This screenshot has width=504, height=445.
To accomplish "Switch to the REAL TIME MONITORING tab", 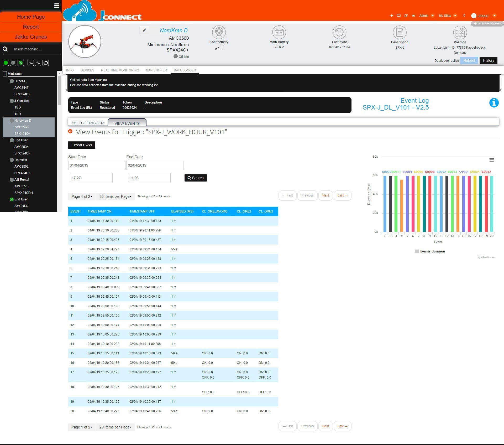I will click(120, 70).
